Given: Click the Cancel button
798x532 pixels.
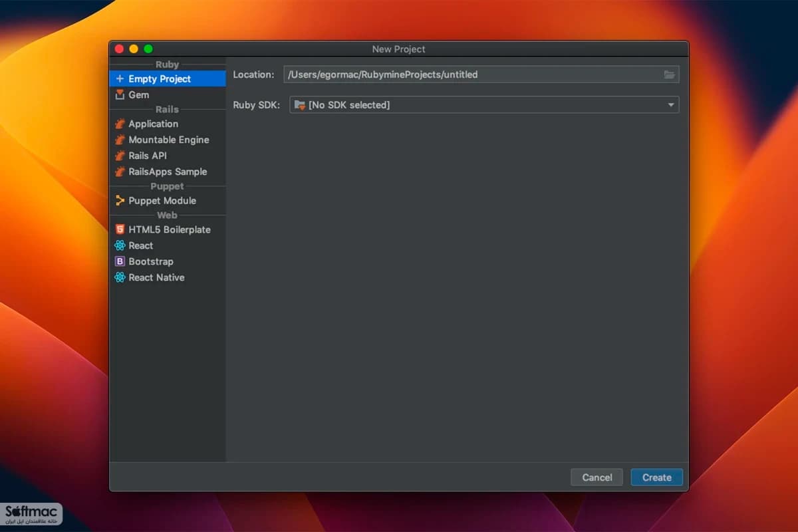Looking at the screenshot, I should (x=597, y=477).
